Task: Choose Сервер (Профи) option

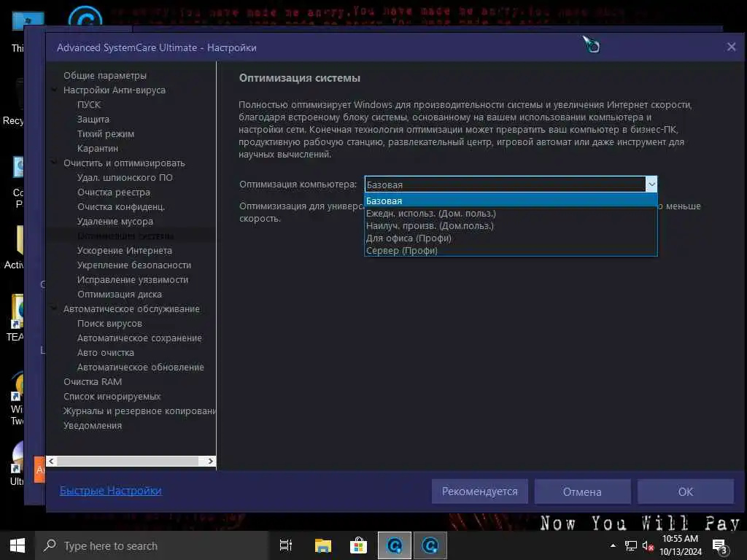Action: [x=511, y=251]
